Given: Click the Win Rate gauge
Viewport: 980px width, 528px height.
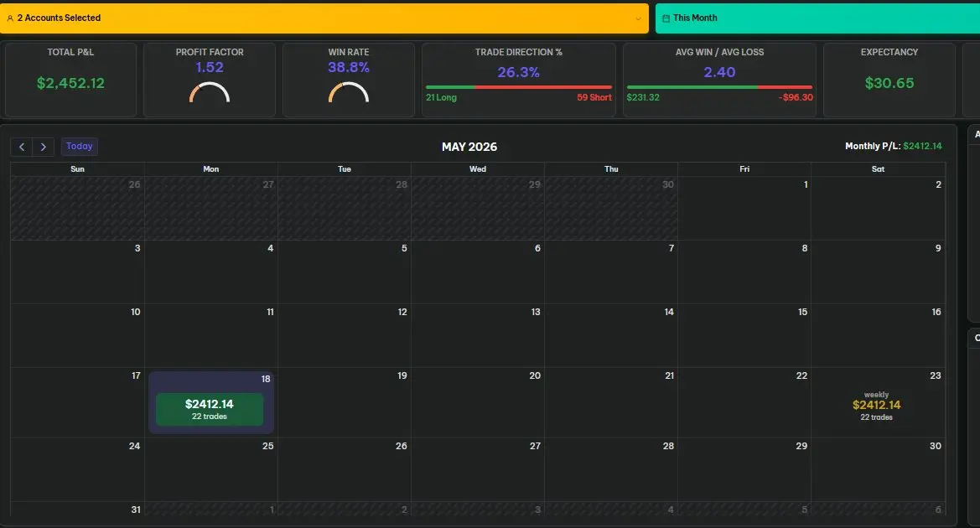Looking at the screenshot, I should [349, 92].
